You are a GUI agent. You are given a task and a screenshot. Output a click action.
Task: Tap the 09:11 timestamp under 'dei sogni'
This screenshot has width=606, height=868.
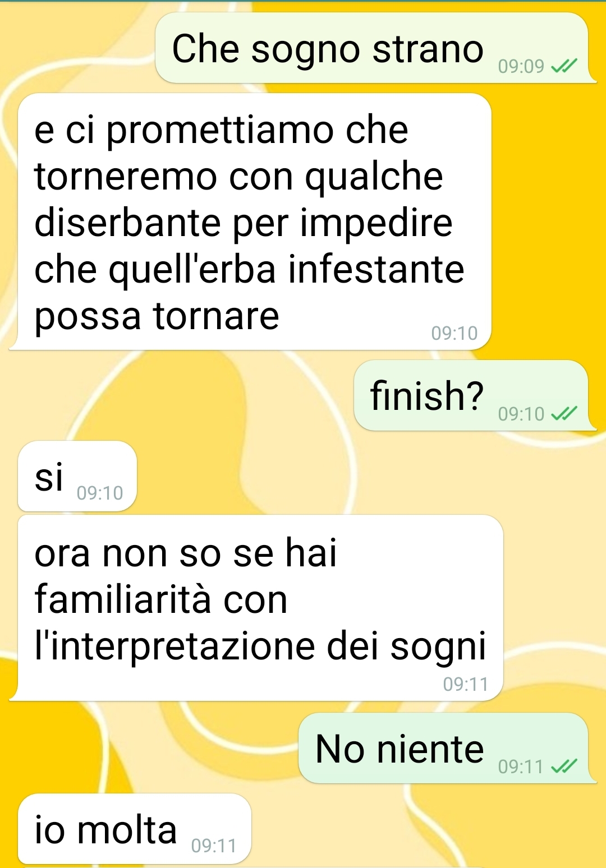[x=466, y=684]
